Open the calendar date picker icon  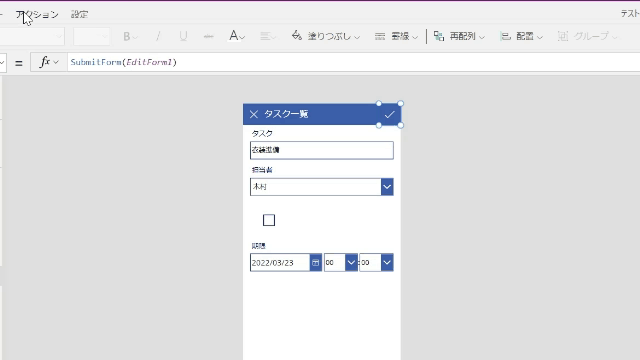316,262
